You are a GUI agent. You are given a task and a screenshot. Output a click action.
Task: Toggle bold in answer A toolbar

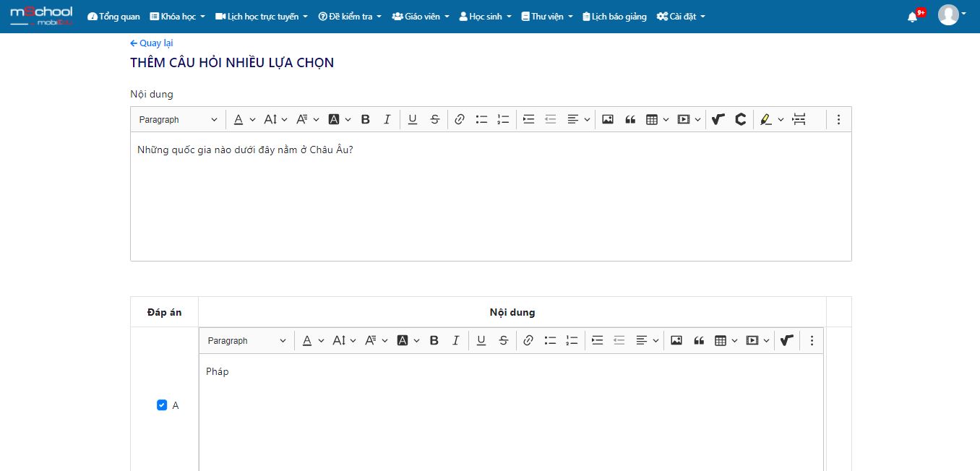434,341
